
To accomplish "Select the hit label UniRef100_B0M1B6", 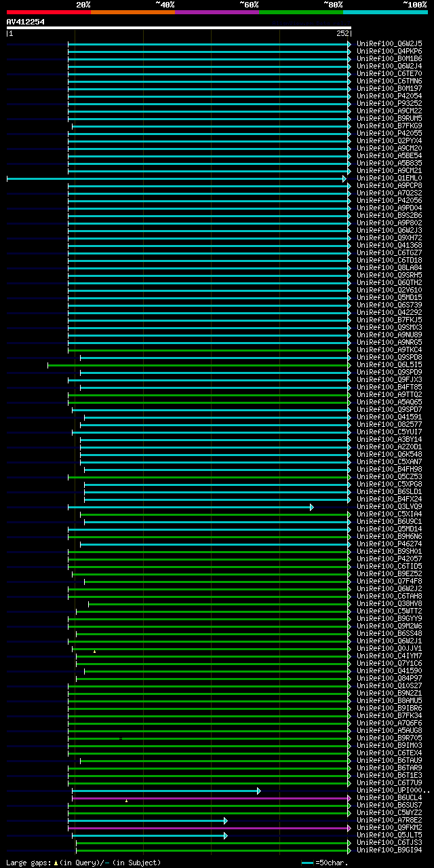I will point(389,58).
